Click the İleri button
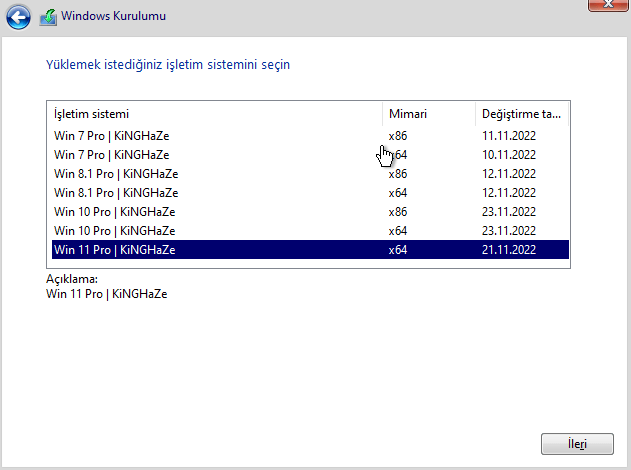Screen dimensions: 631x470 click(x=577, y=444)
